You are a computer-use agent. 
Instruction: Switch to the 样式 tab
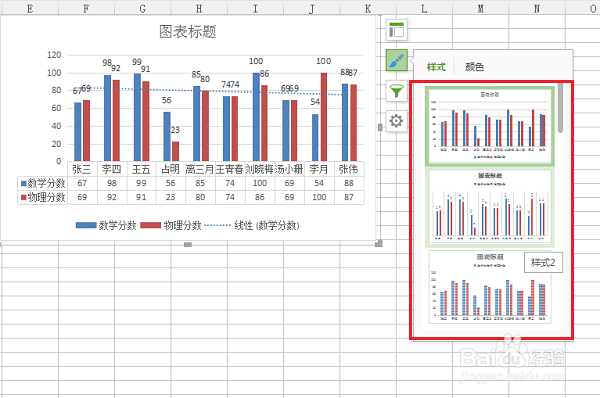(x=436, y=67)
